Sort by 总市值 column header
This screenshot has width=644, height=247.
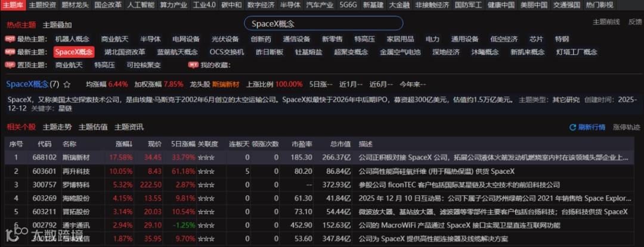[340, 144]
